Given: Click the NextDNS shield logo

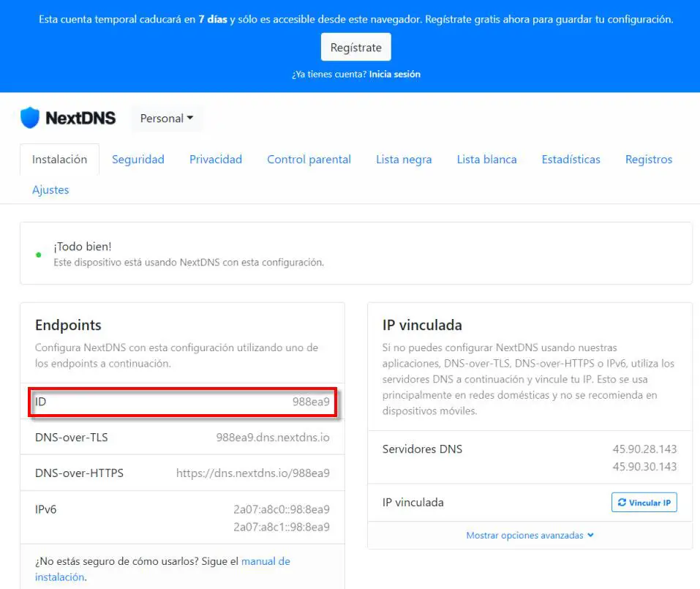Looking at the screenshot, I should (x=30, y=118).
